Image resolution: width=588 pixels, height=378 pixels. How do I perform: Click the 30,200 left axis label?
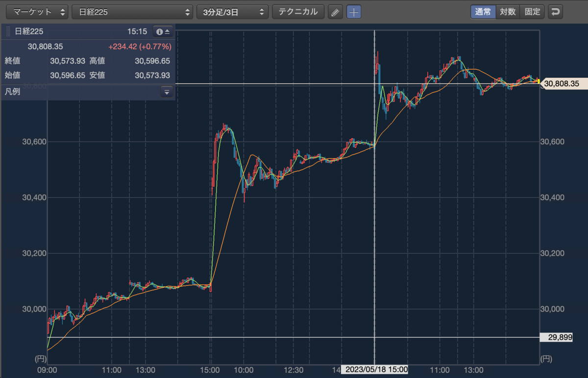pyautogui.click(x=34, y=253)
